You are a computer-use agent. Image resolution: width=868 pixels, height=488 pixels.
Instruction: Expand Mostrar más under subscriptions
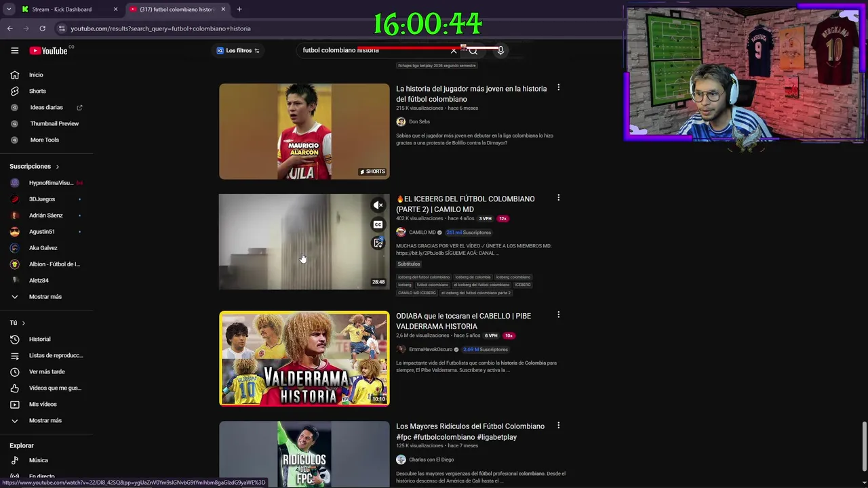point(46,297)
